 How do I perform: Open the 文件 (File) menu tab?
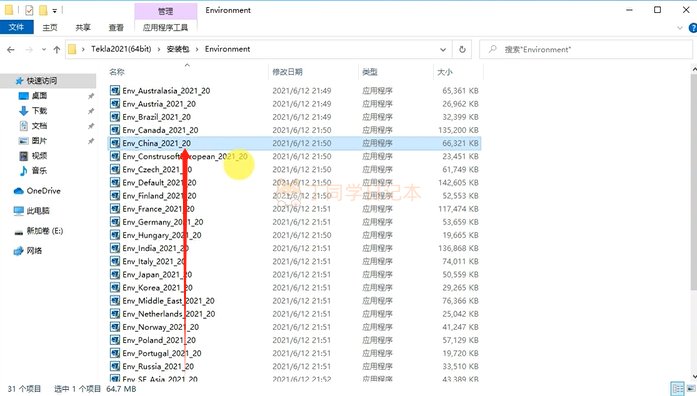[16, 27]
